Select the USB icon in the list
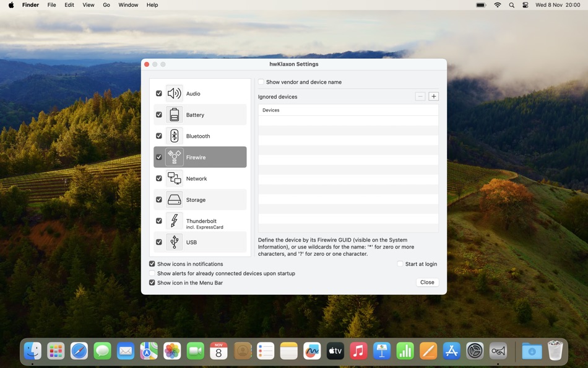Viewport: 588px width, 368px height. (174, 242)
